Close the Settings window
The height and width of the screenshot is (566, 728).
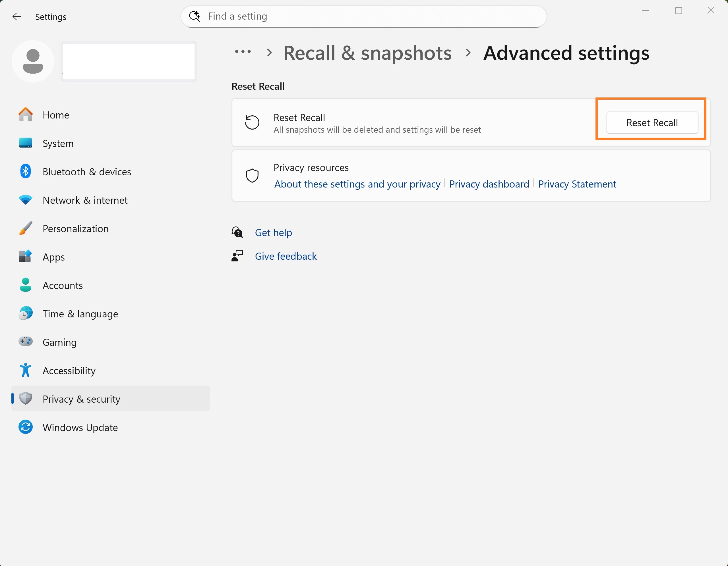click(x=711, y=11)
